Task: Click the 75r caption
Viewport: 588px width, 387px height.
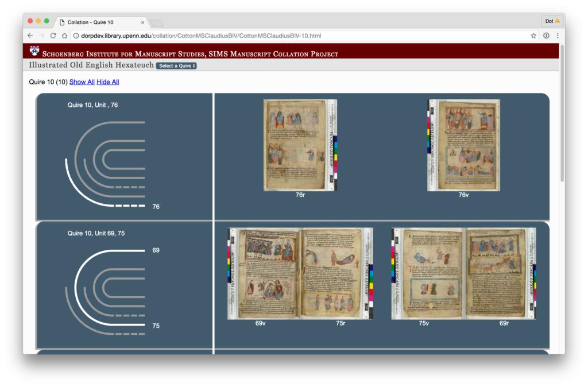Action: click(341, 323)
